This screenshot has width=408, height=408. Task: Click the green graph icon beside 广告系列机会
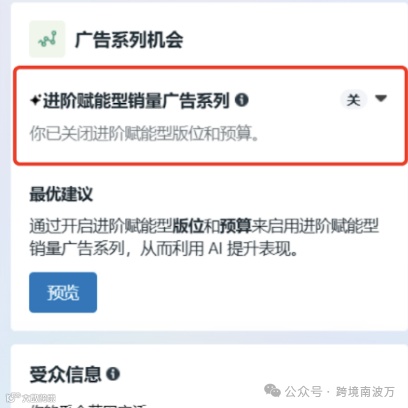click(x=47, y=39)
